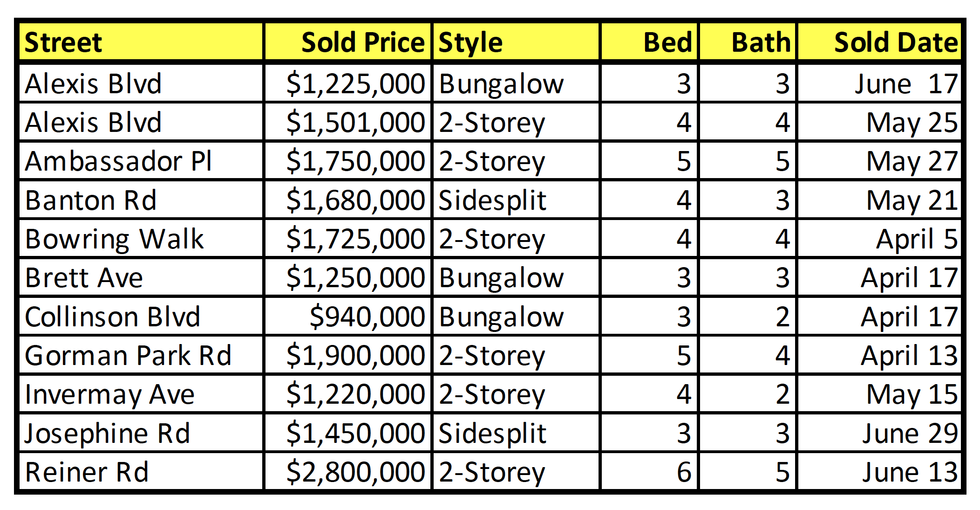Click the Collinson Blvd street cell
Image resolution: width=980 pixels, height=510 pixels.
pyautogui.click(x=141, y=316)
